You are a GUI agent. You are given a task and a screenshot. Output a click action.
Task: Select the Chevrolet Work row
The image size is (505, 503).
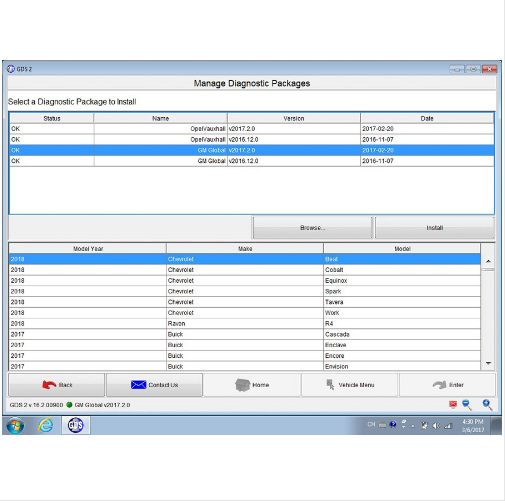pos(245,313)
